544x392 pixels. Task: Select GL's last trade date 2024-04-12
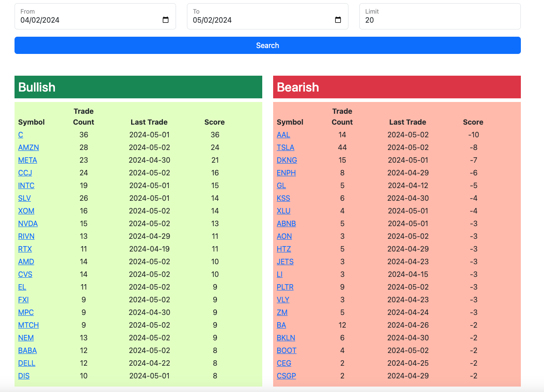[x=408, y=186]
